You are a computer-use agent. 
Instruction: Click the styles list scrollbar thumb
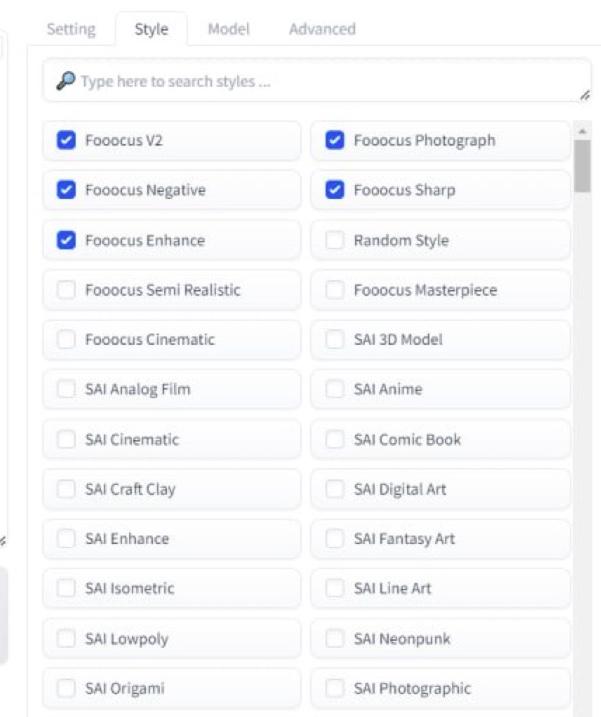click(582, 166)
